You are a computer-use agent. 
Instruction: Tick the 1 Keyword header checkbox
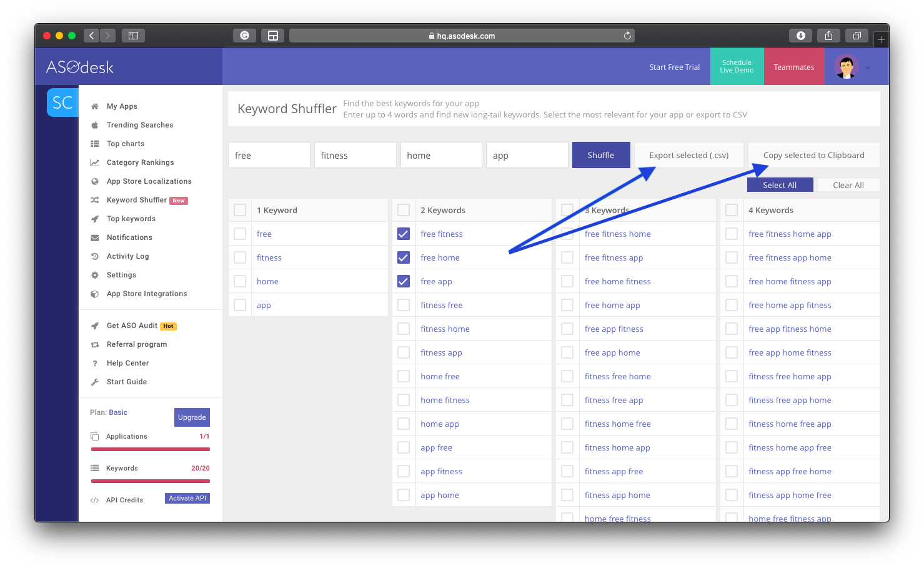[x=240, y=210]
